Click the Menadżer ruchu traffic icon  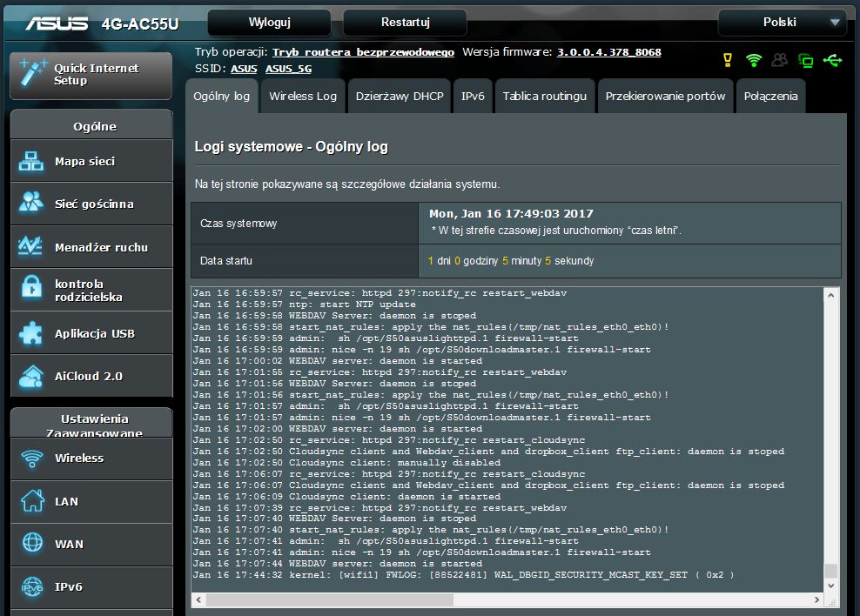click(30, 245)
